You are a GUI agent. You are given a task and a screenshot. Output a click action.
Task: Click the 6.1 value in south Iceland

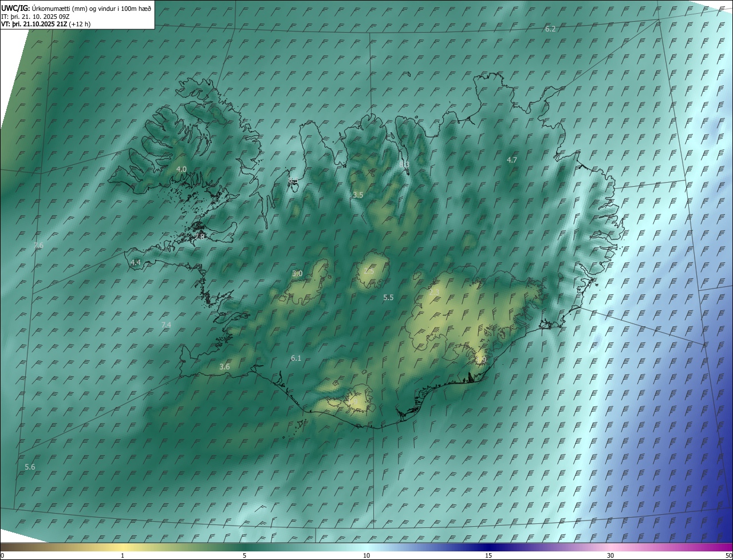point(296,358)
